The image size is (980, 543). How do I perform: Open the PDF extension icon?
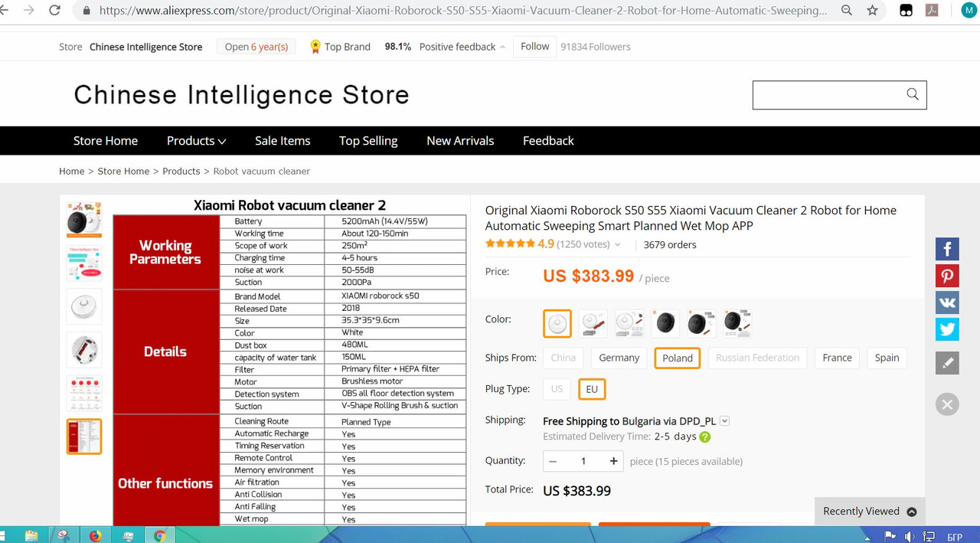click(932, 10)
